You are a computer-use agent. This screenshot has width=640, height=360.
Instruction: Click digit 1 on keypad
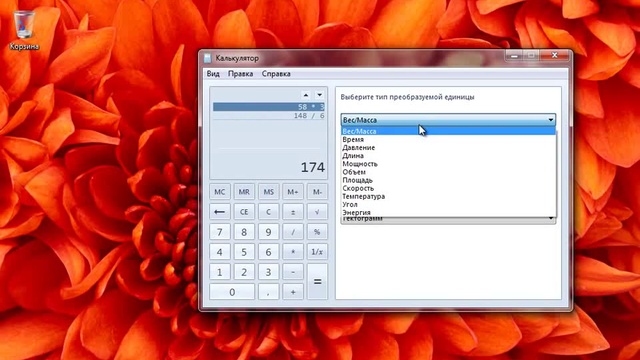click(x=220, y=272)
